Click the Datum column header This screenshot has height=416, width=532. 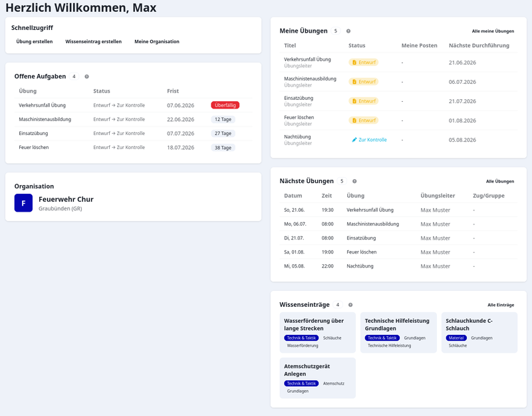tap(293, 196)
